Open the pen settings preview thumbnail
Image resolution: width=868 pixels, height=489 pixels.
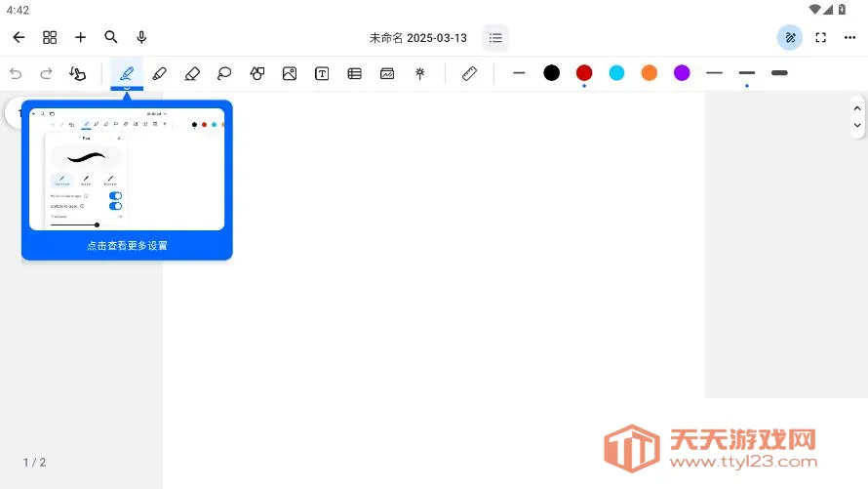(x=127, y=169)
